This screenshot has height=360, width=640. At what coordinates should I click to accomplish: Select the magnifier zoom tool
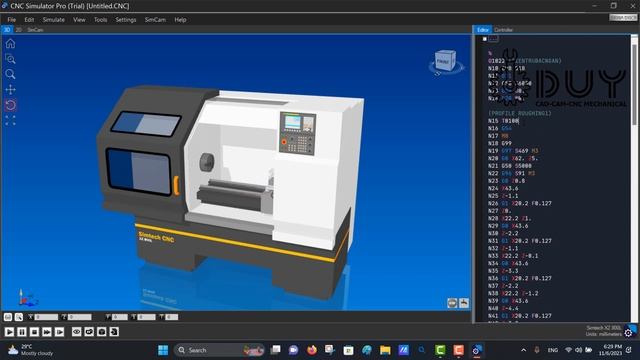[x=10, y=74]
